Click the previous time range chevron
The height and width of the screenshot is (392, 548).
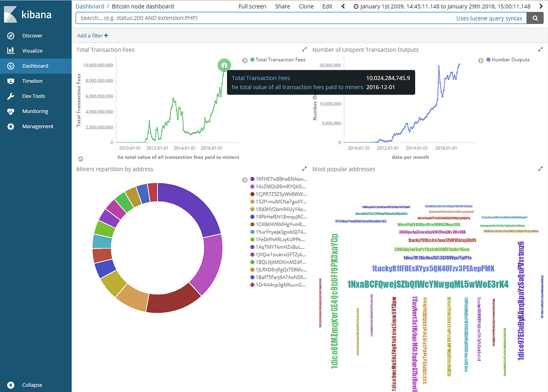tap(343, 6)
